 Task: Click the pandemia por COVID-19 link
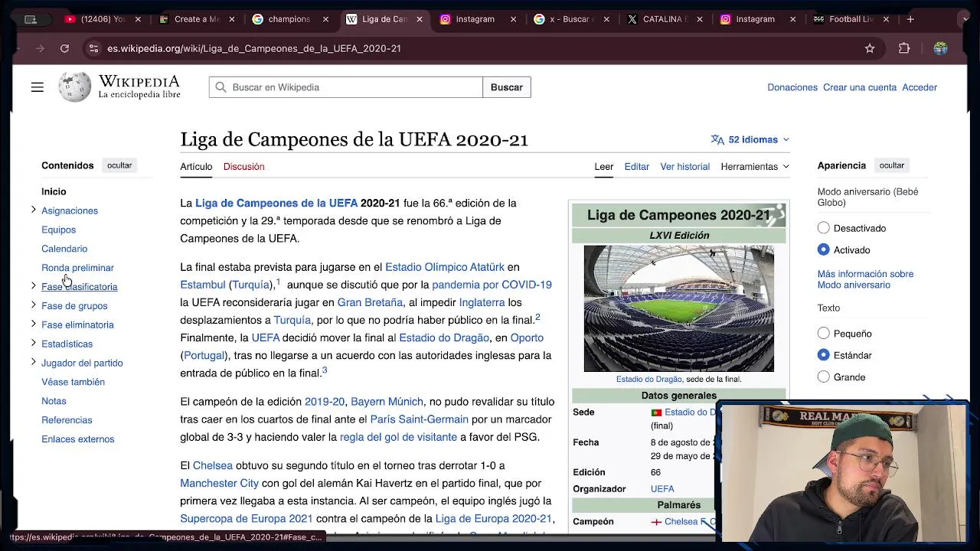492,285
